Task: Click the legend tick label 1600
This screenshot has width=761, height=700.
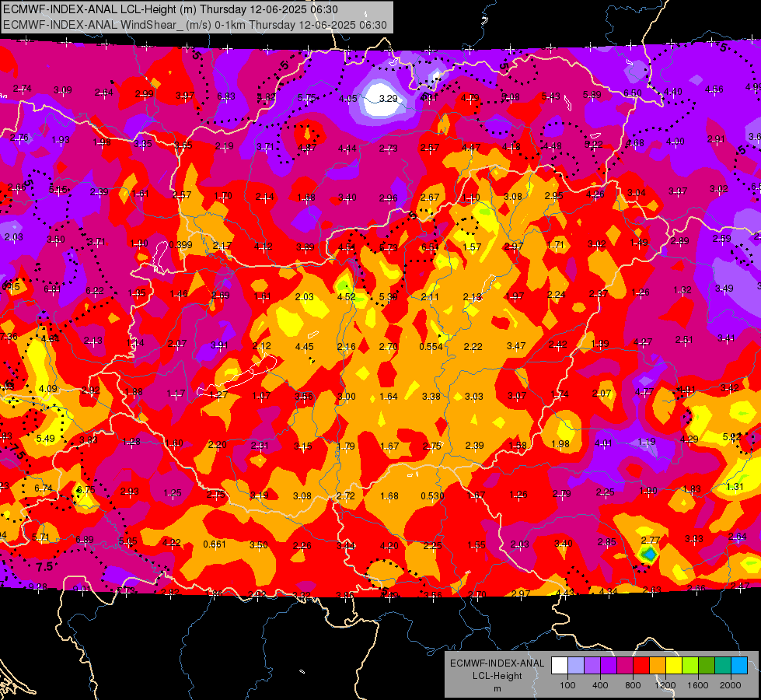Action: coord(698,685)
